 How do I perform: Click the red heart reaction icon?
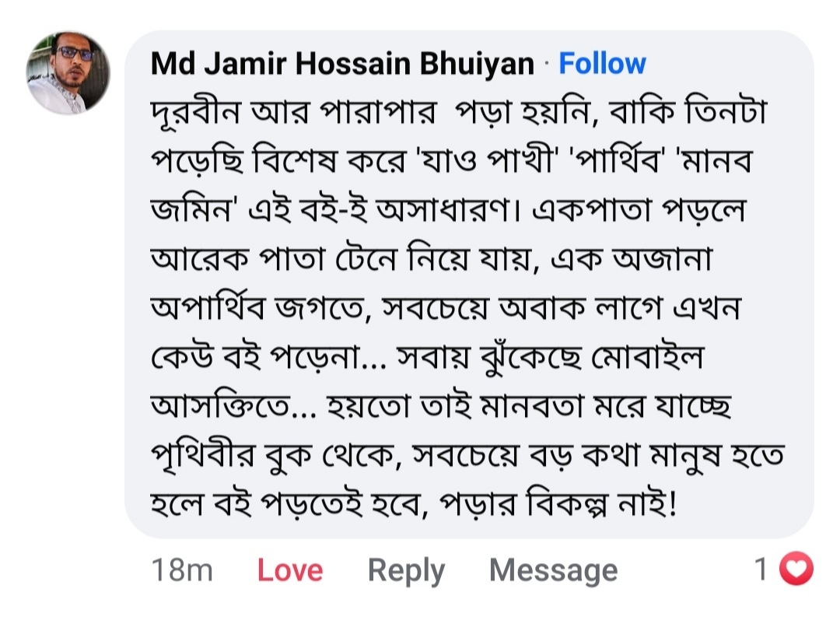(x=796, y=570)
